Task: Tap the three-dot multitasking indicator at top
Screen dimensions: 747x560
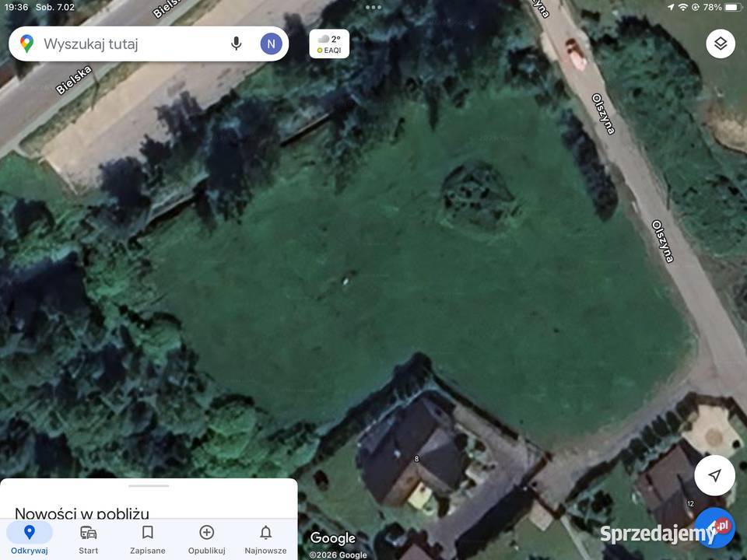Action: [373, 7]
